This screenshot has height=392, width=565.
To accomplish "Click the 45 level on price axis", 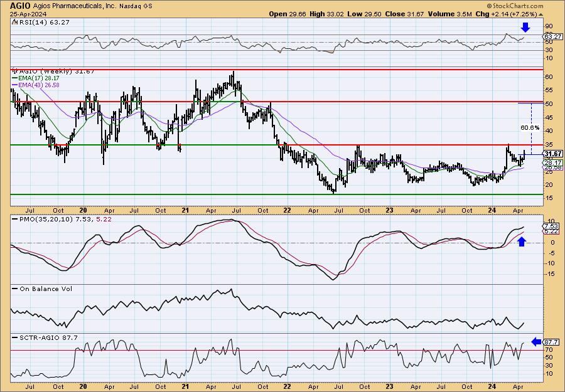I will coord(549,117).
